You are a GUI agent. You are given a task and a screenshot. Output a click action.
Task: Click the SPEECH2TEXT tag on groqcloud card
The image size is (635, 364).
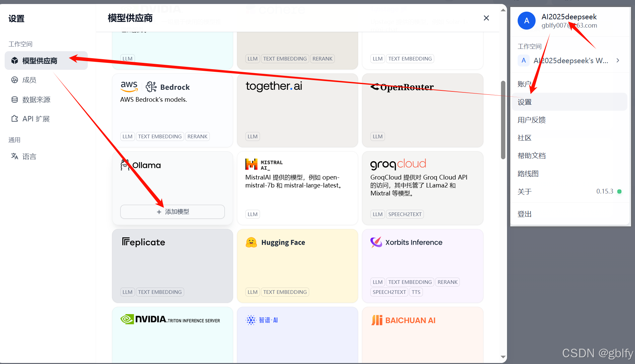tap(405, 214)
